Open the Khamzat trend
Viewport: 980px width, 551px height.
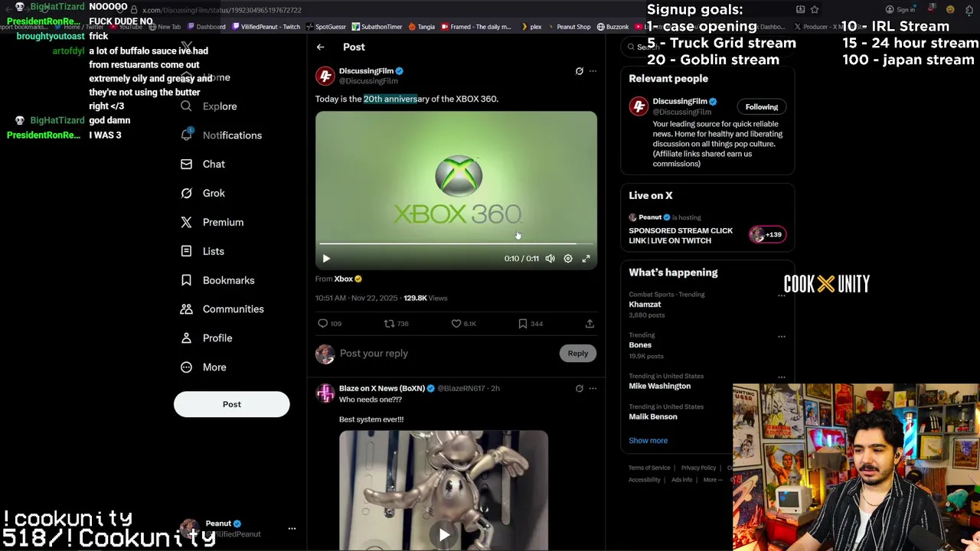click(x=645, y=305)
